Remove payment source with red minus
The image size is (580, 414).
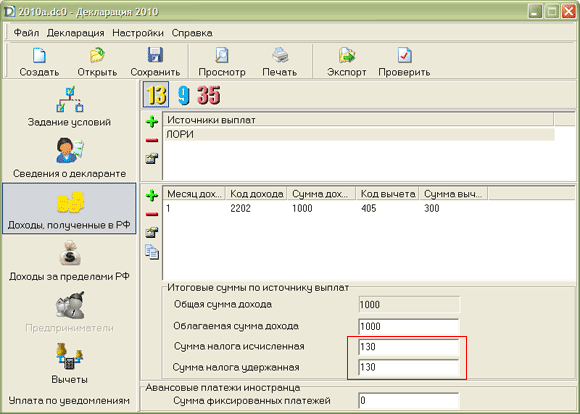[x=152, y=140]
